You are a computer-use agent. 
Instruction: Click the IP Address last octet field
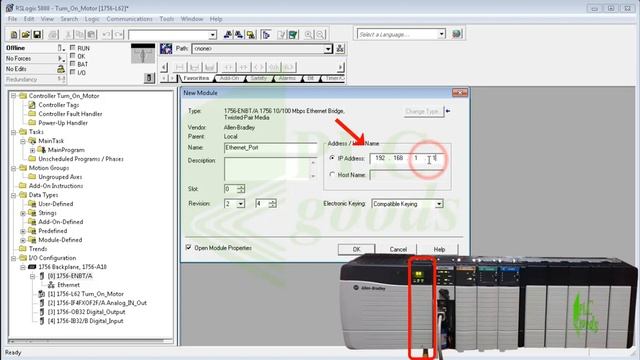pos(435,158)
